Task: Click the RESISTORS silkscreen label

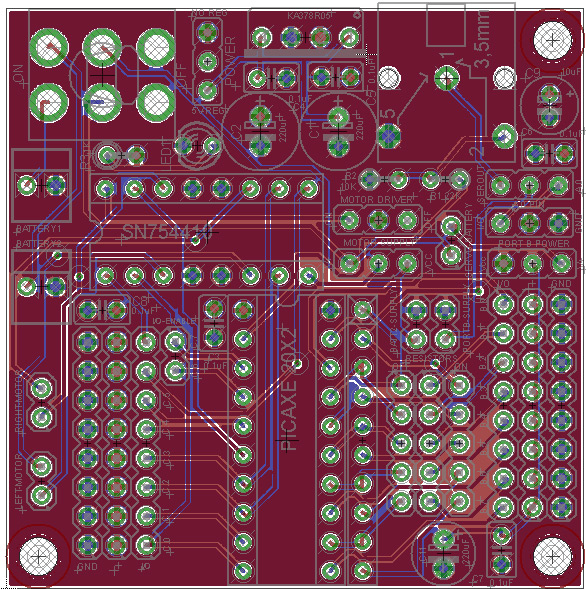Action: [x=432, y=358]
